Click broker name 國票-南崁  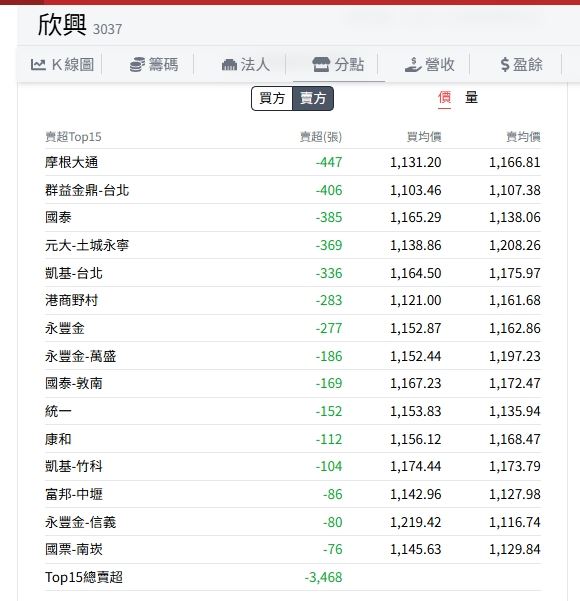(74, 550)
